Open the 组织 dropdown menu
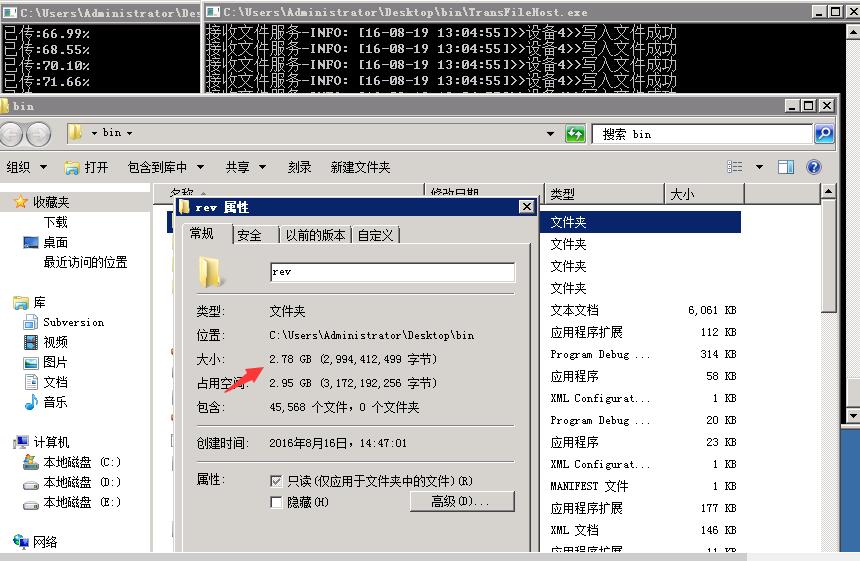The image size is (860, 561). 26,167
